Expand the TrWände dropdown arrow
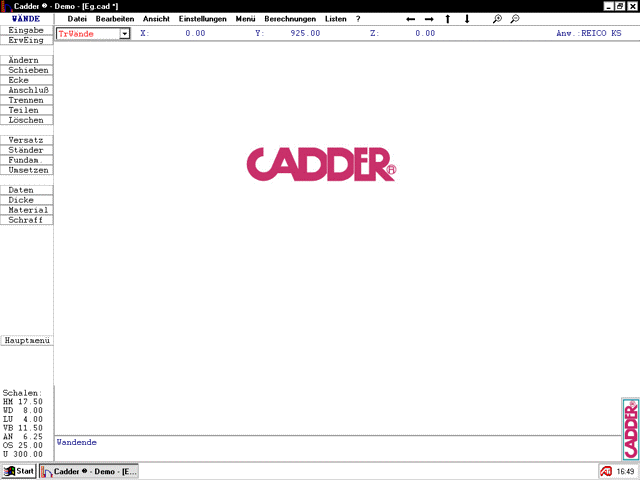This screenshot has width=640, height=480. pyautogui.click(x=125, y=34)
